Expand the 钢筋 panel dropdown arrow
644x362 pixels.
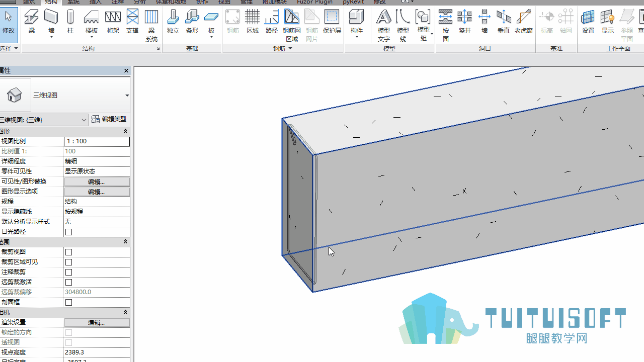(x=290, y=49)
